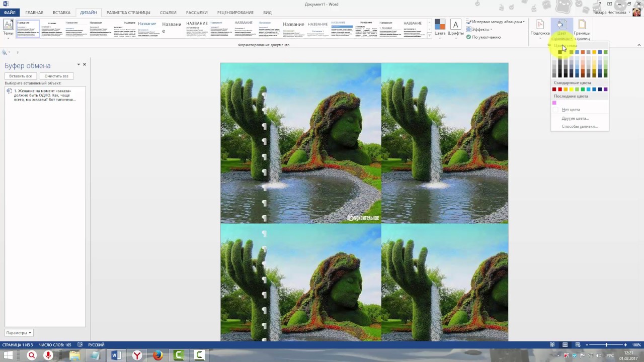Switch to the ВИД tab

267,13
